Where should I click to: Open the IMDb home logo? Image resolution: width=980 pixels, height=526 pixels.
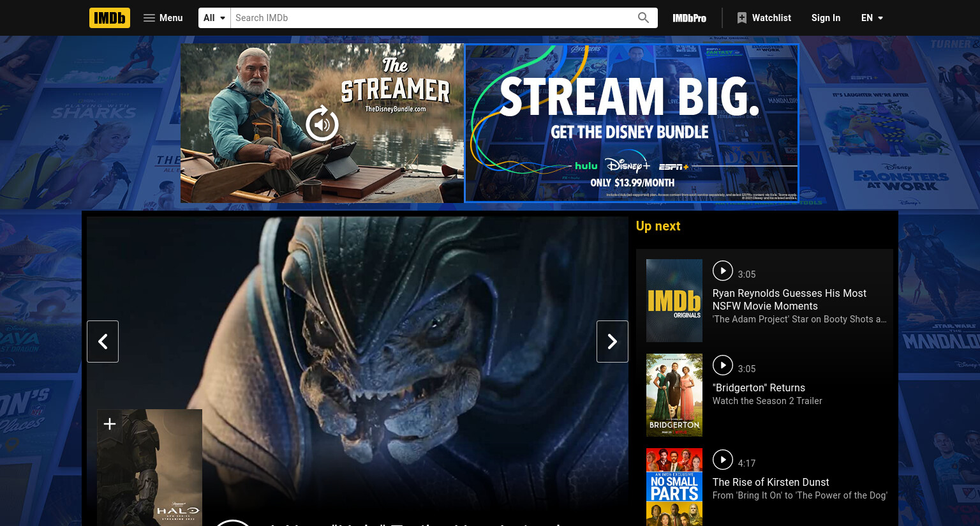(x=110, y=18)
